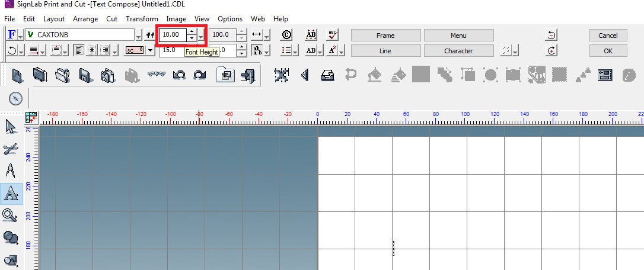Open the Layout menu
This screenshot has height=270, width=644.
[x=54, y=19]
